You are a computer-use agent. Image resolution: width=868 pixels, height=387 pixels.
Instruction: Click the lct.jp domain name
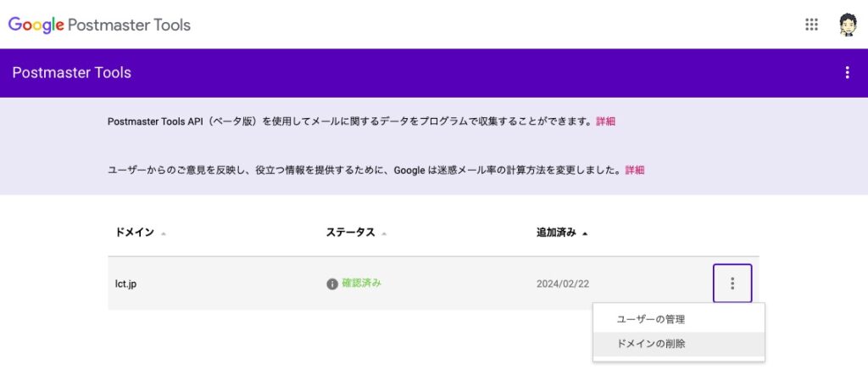point(125,283)
